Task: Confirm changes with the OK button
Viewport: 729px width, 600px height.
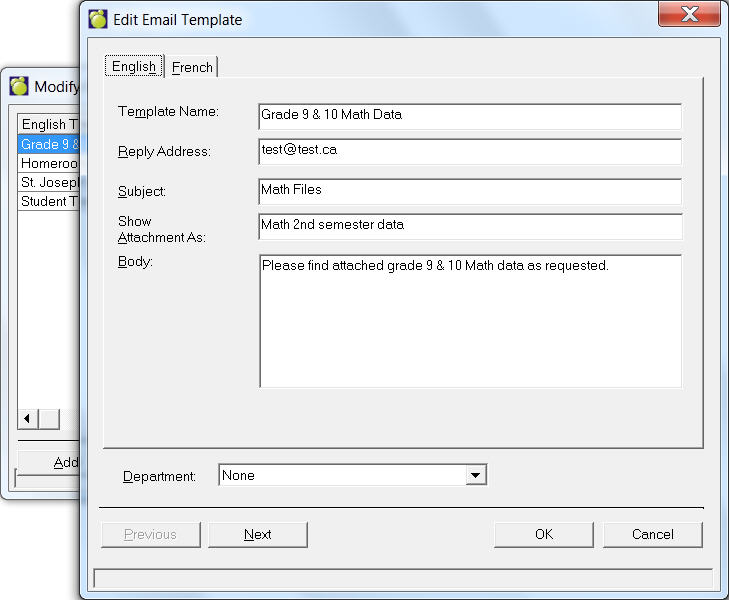Action: tap(543, 535)
